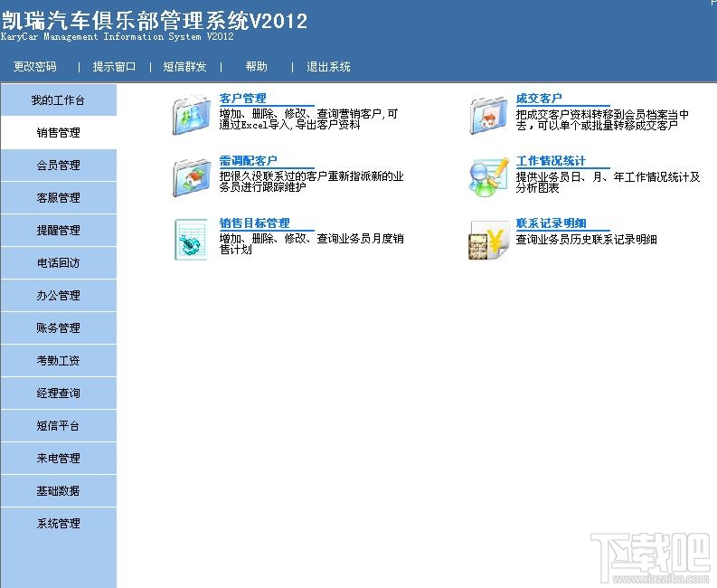
Task: Open 提醒管理 sidebar item
Action: click(59, 230)
